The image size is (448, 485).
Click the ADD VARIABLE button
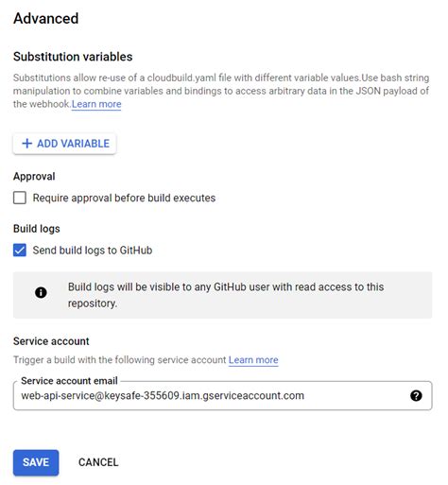pyautogui.click(x=64, y=144)
